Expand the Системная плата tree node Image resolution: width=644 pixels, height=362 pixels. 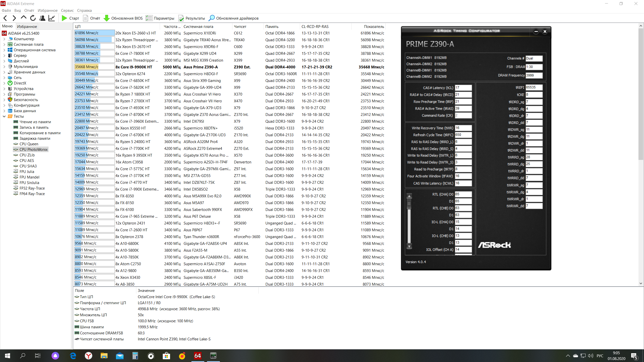pos(4,44)
